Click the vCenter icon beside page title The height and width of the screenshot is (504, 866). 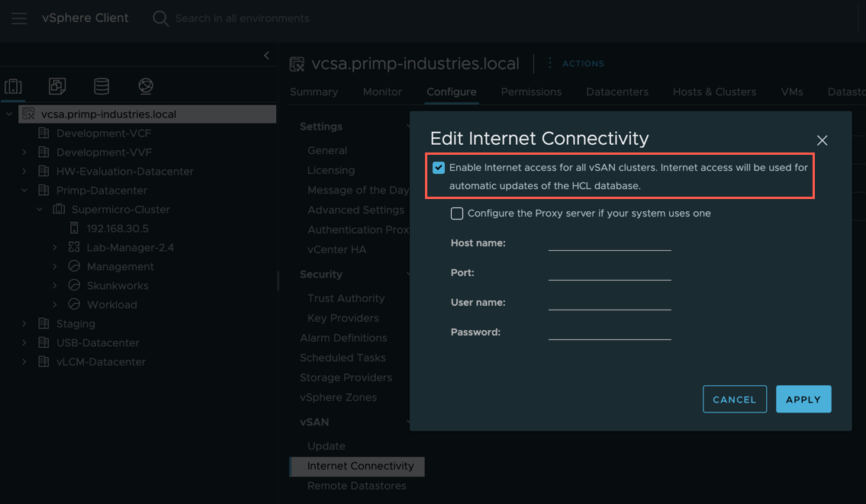click(297, 64)
